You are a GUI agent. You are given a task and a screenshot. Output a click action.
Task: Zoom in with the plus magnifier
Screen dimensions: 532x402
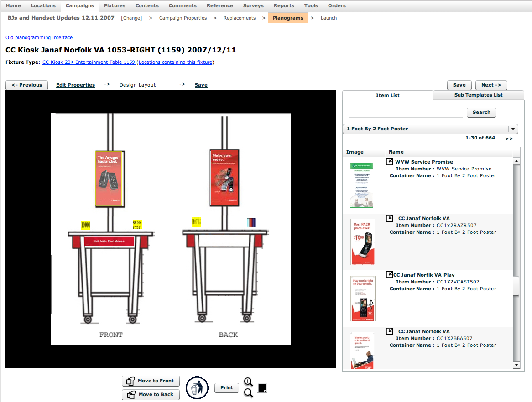pos(248,382)
